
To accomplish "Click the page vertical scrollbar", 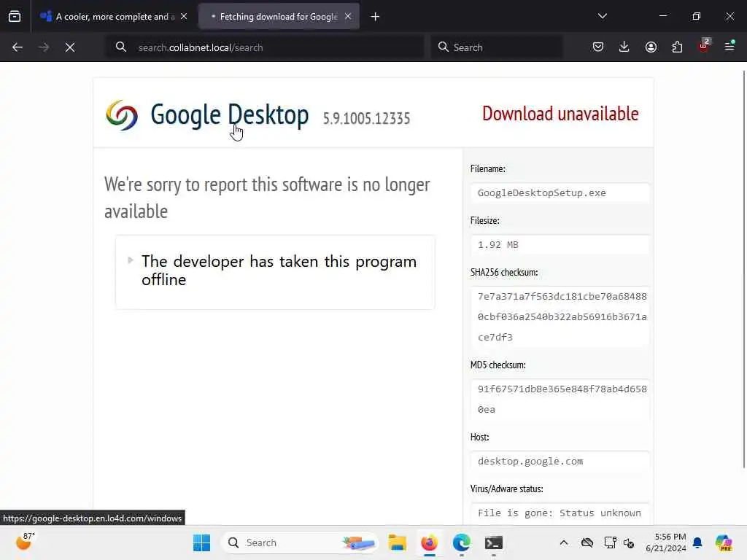I will coord(744,269).
